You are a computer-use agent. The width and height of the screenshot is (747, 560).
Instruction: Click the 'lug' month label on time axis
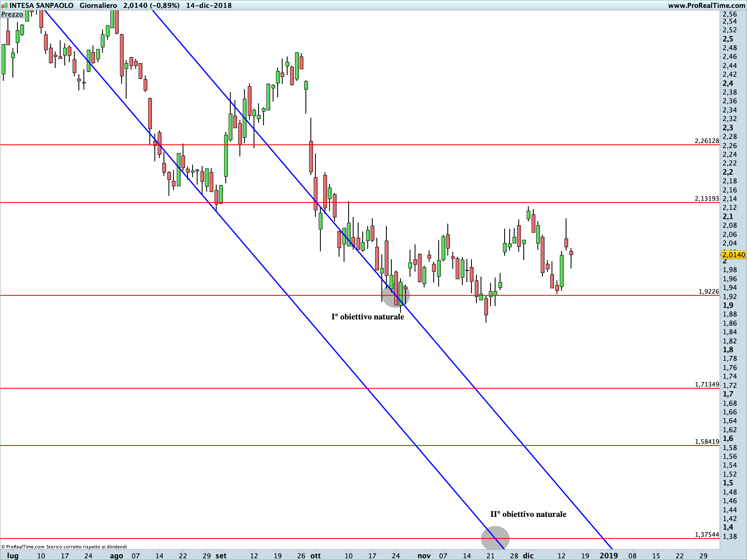(13, 556)
